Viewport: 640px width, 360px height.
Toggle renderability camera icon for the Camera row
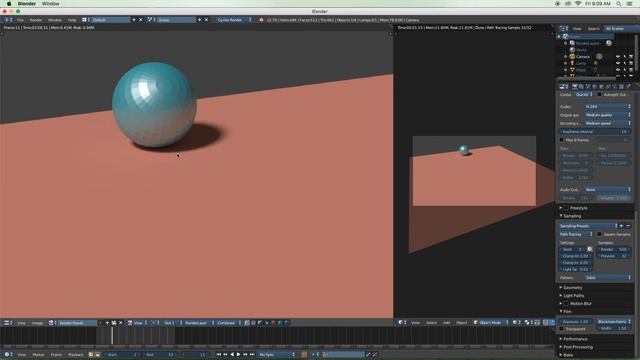click(x=631, y=56)
